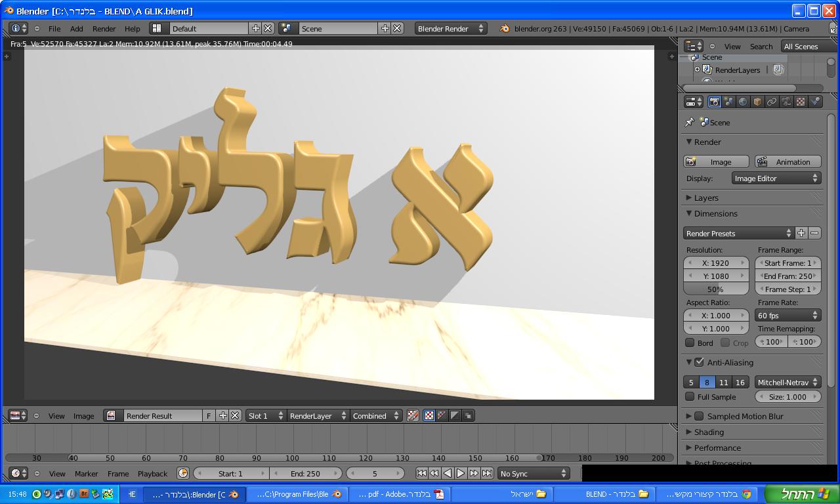The width and height of the screenshot is (840, 504).
Task: Open the No Sync dropdown
Action: [x=533, y=473]
